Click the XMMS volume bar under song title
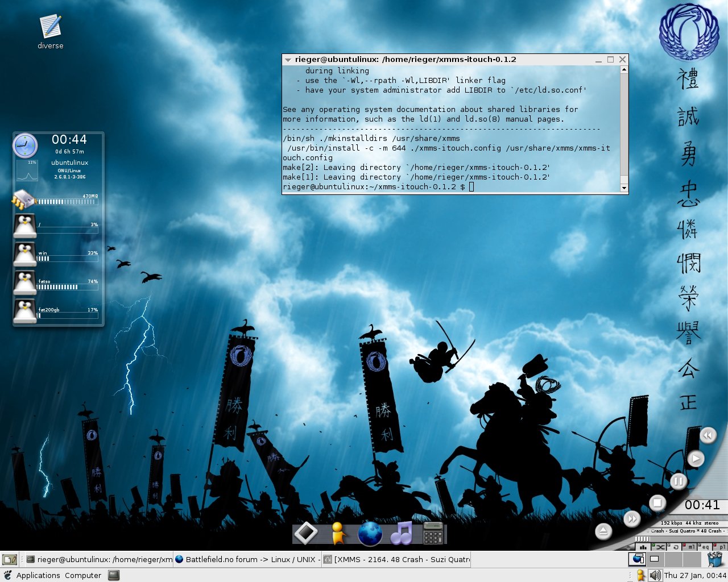This screenshot has width=728, height=582. (643, 539)
